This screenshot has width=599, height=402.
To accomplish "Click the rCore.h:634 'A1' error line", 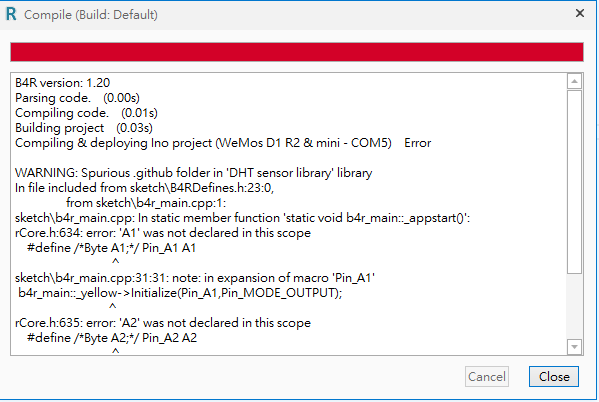I will (x=163, y=233).
